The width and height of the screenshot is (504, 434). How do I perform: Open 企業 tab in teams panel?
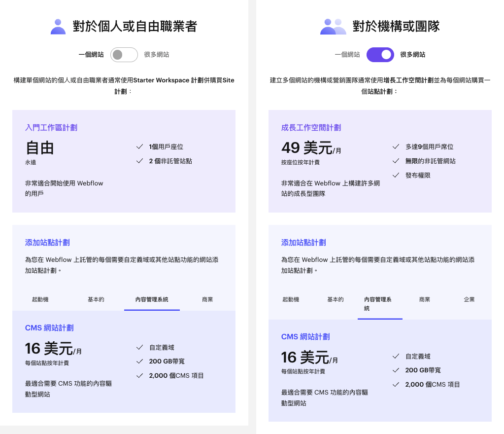469,299
